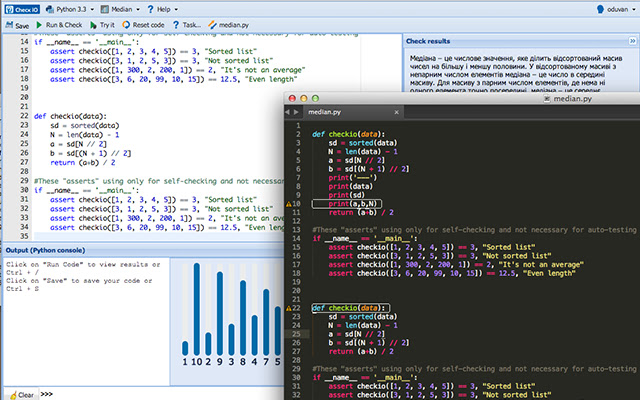Open the oduvan user profile
Image resolution: width=640 pixels, height=400 pixels.
click(617, 7)
